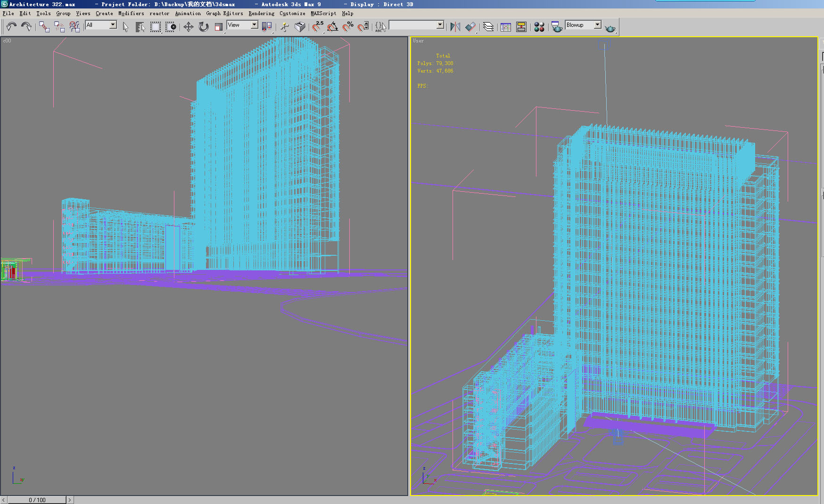Screen dimensions: 824x504
Task: Open the Material Editor
Action: [539, 27]
